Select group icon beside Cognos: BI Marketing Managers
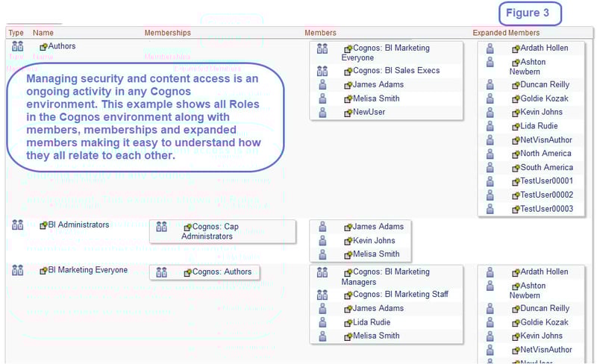The height and width of the screenshot is (364, 597). click(322, 272)
